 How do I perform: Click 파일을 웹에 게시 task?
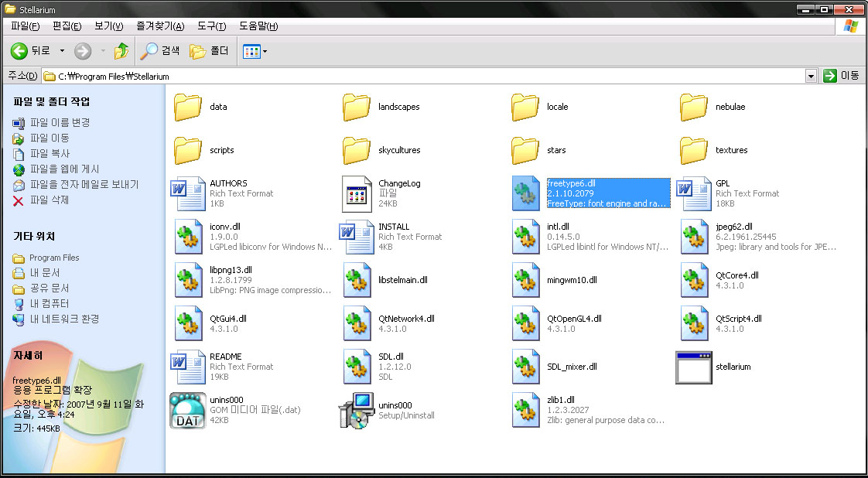56,169
